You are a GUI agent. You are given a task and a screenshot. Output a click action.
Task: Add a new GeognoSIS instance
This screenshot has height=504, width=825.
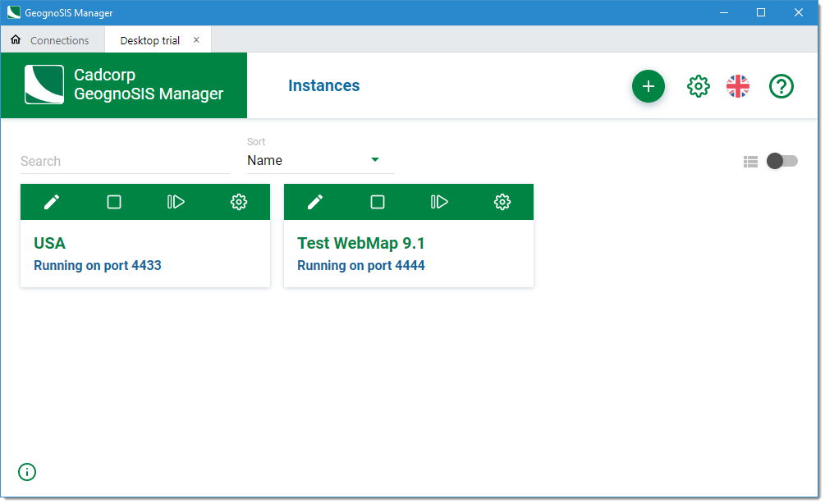[648, 85]
